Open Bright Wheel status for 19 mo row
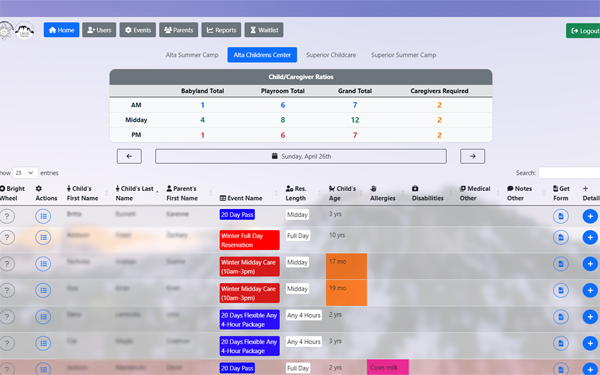This screenshot has height=375, width=600. pos(7,290)
